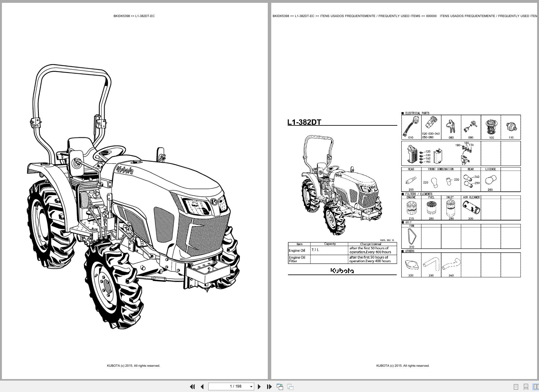Image resolution: width=539 pixels, height=392 pixels.
Task: Switch to single page view
Action: coord(516,387)
